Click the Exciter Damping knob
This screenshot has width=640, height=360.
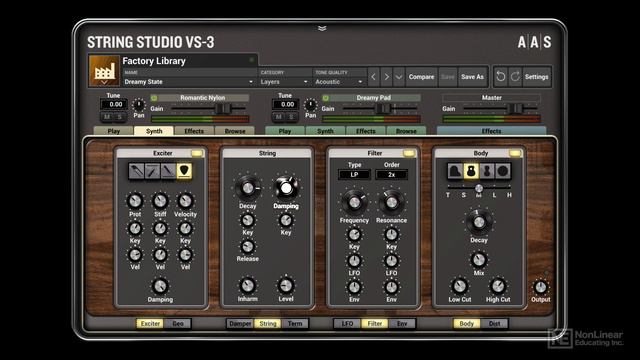coord(160,286)
